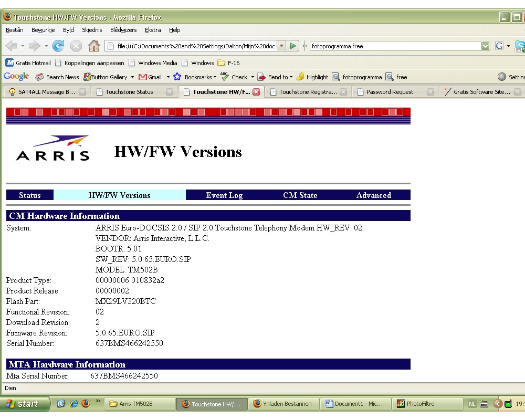Open the Bewurkje menu
Image resolution: width=525 pixels, height=420 pixels.
[43, 30]
